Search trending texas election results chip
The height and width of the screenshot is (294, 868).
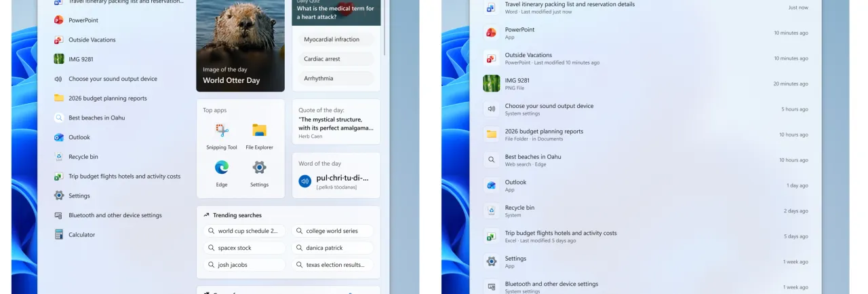coord(333,265)
